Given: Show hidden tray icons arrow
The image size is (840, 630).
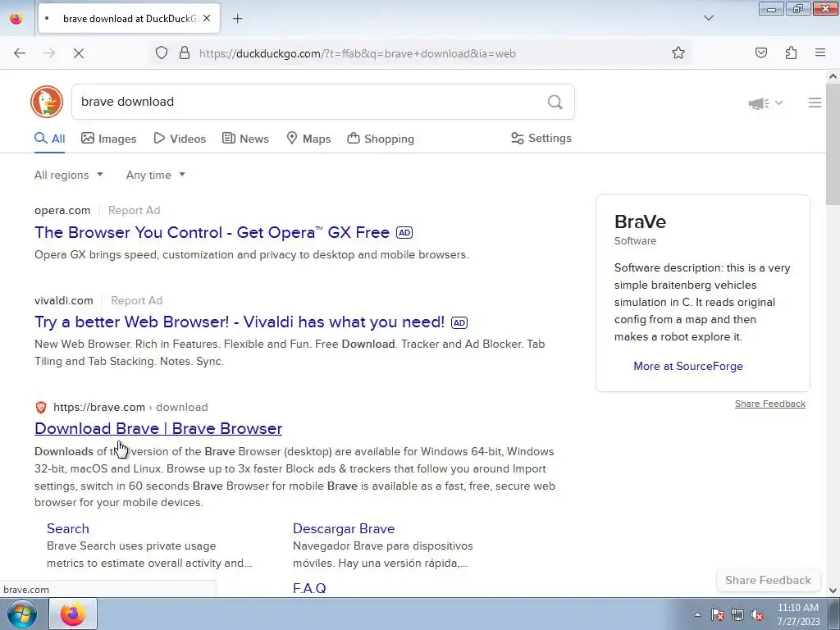Looking at the screenshot, I should pyautogui.click(x=697, y=614).
